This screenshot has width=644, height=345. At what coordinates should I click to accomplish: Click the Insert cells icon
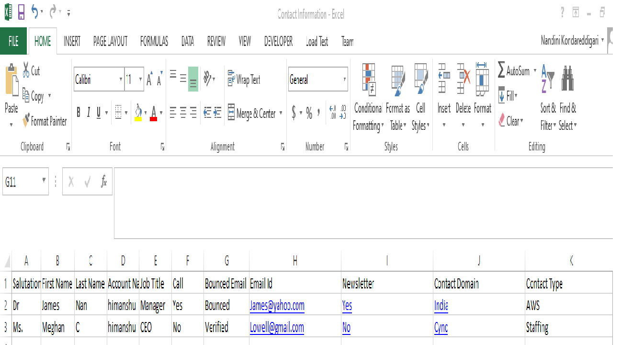444,79
